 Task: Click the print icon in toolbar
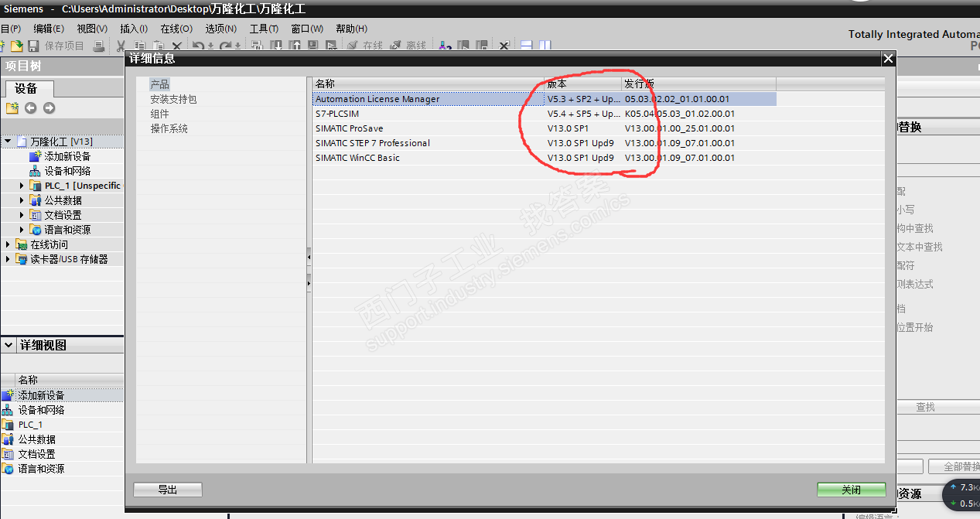point(99,46)
